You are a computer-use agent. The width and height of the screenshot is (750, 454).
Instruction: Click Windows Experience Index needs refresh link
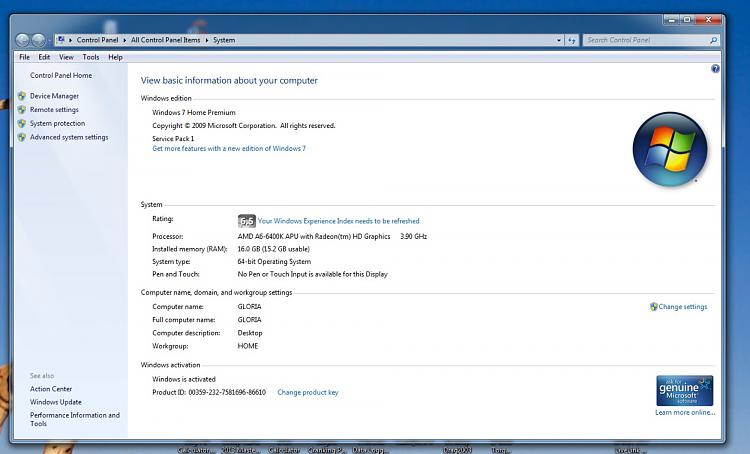[x=338, y=221]
